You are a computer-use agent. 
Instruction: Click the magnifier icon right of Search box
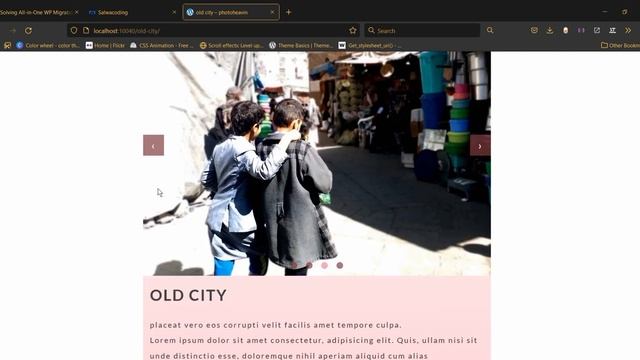click(490, 30)
